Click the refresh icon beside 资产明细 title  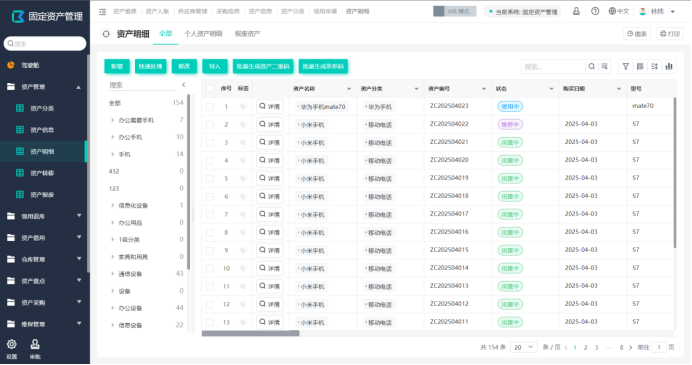pos(106,34)
